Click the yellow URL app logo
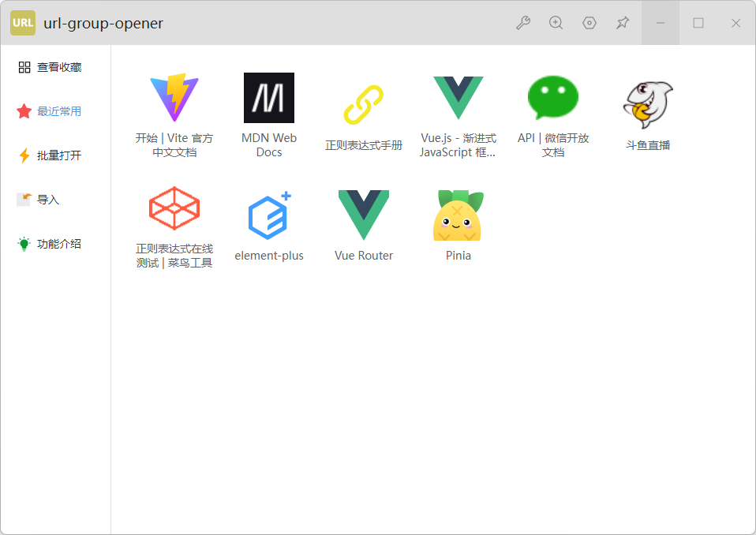This screenshot has width=756, height=535. tap(23, 23)
